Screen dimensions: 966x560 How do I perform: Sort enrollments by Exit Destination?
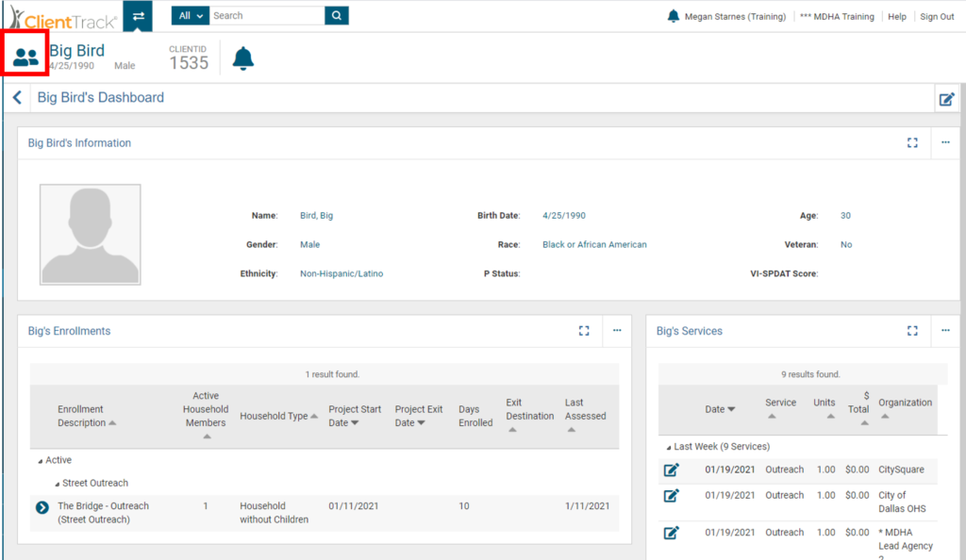[x=529, y=416]
